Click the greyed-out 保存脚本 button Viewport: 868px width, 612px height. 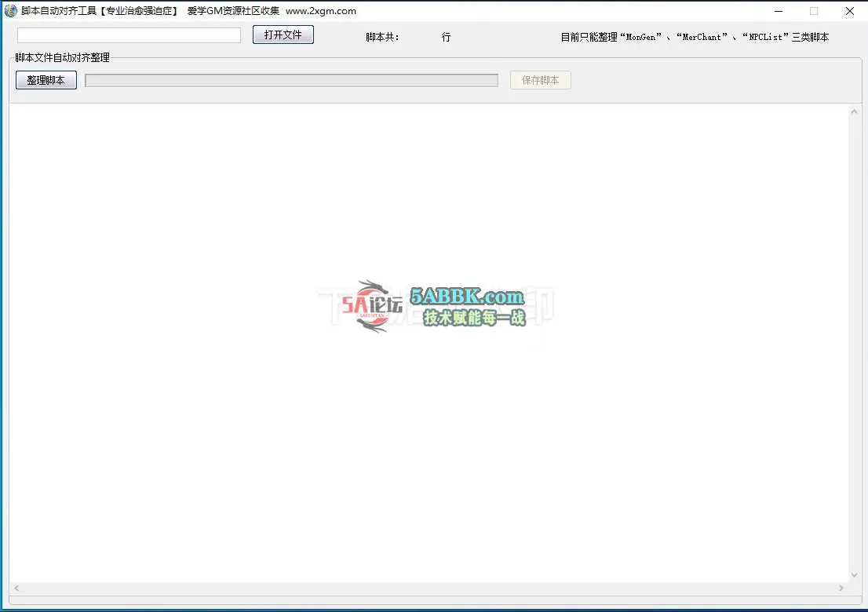(540, 80)
